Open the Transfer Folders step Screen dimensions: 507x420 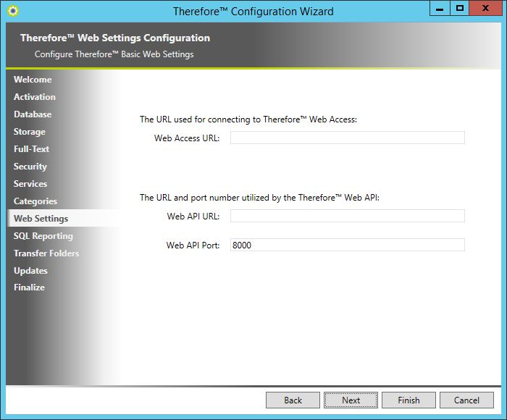point(46,253)
